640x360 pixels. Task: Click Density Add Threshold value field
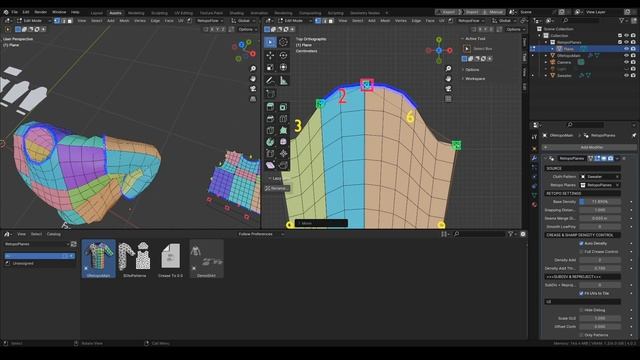600,268
